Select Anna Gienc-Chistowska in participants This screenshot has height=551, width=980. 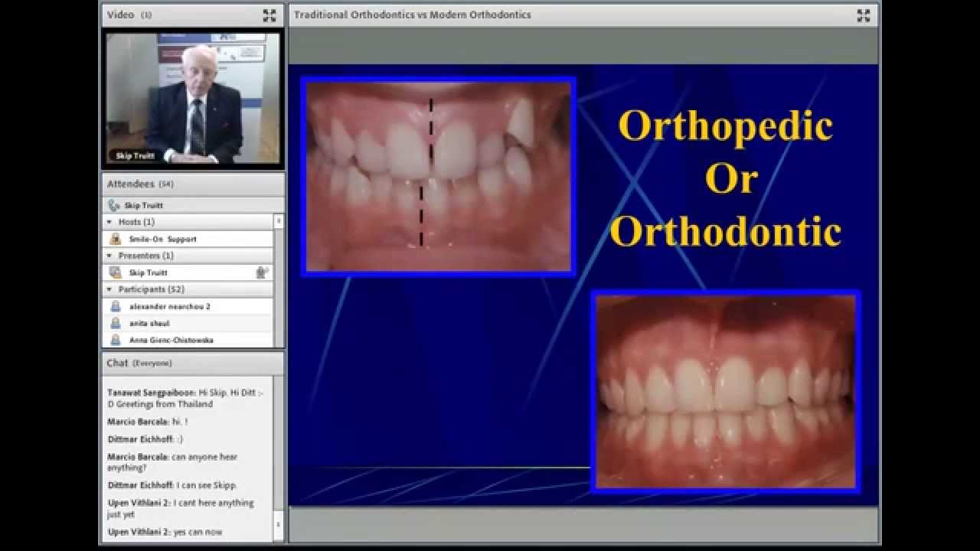[x=171, y=340]
